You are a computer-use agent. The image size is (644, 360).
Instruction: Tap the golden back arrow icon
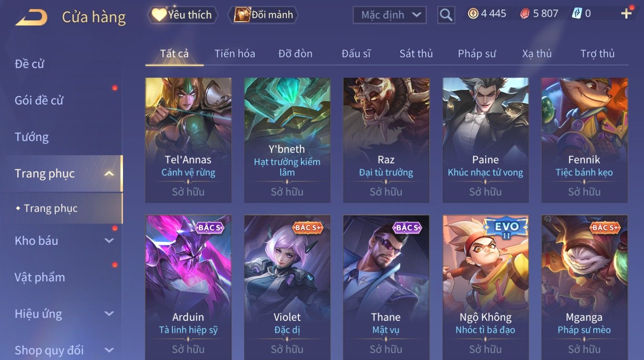tap(31, 17)
